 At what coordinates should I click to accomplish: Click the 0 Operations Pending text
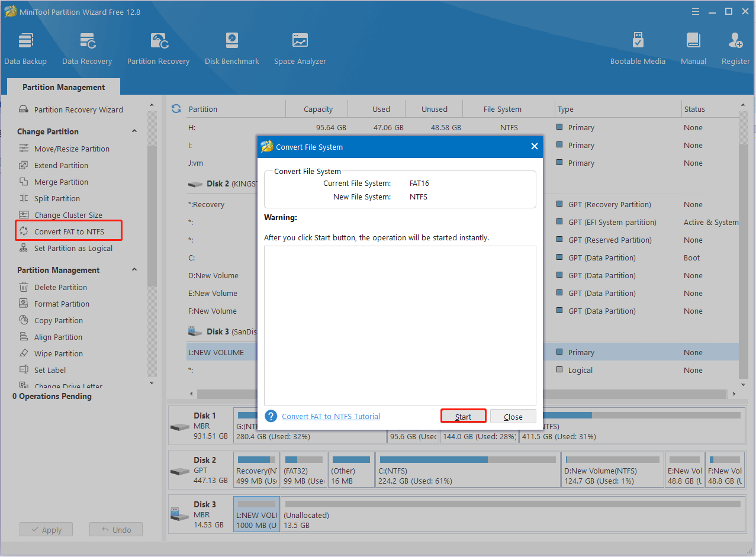pos(52,396)
